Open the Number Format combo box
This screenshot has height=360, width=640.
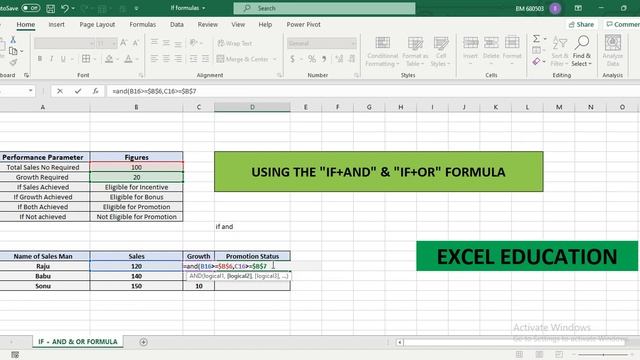tap(322, 43)
